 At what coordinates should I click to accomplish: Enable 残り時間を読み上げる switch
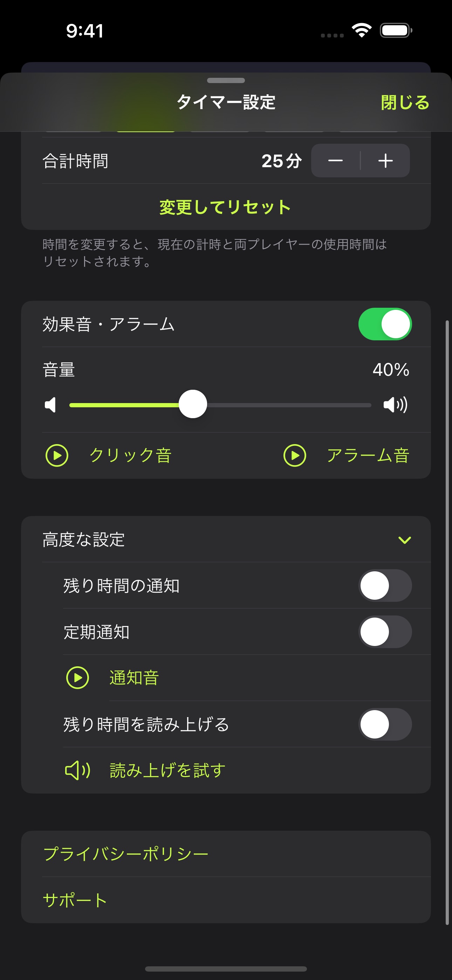point(385,724)
